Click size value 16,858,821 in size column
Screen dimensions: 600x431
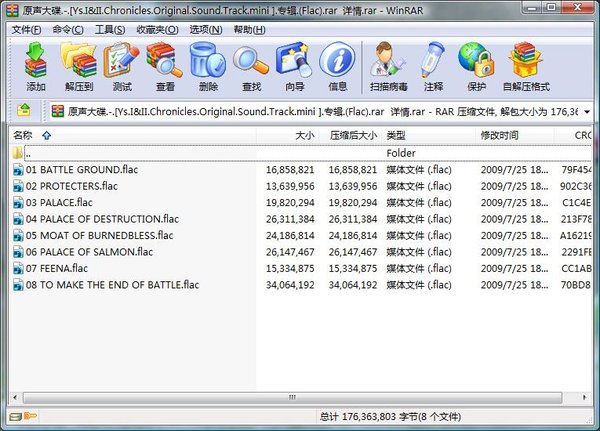pos(290,170)
